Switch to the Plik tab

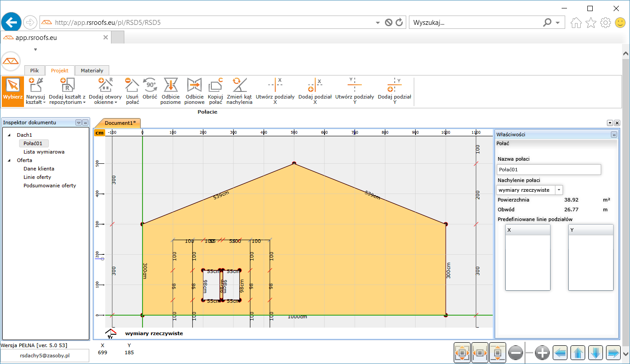pos(35,71)
